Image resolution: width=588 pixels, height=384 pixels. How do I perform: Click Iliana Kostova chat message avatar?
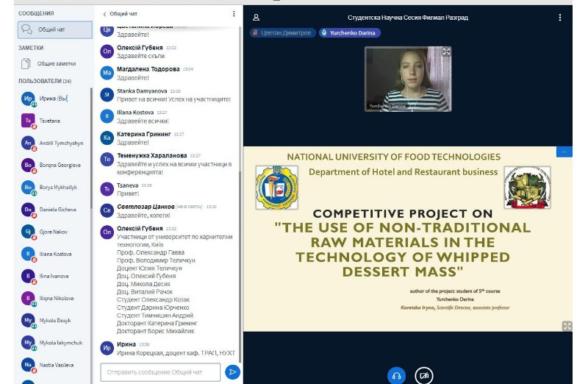pos(107,116)
